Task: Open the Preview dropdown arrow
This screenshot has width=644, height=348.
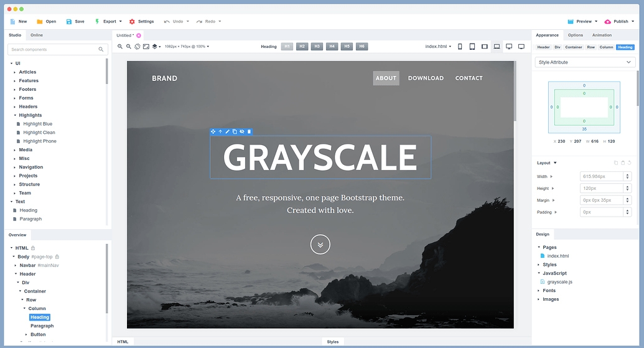Action: 596,21
